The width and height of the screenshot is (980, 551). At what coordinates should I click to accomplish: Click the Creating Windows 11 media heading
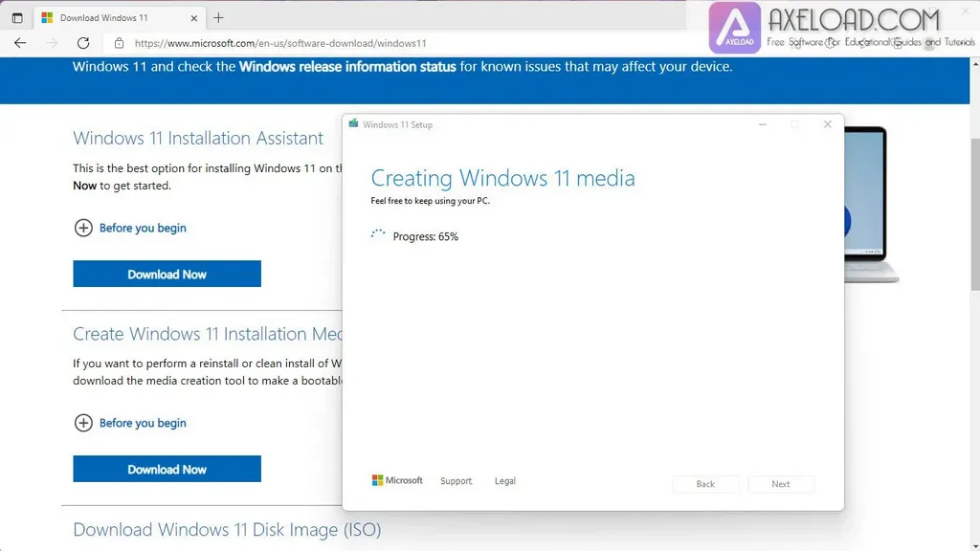tap(502, 178)
